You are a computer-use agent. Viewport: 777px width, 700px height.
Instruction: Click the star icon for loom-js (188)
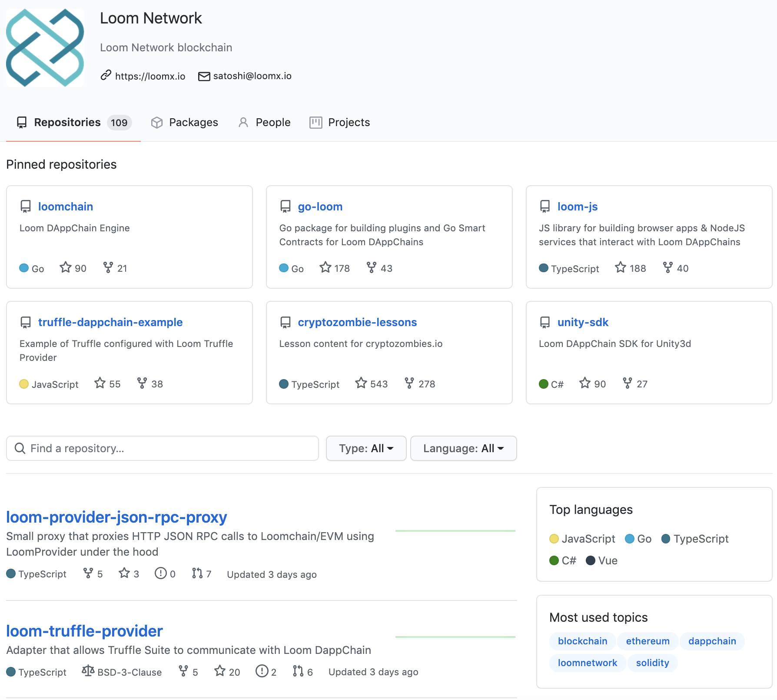point(621,267)
